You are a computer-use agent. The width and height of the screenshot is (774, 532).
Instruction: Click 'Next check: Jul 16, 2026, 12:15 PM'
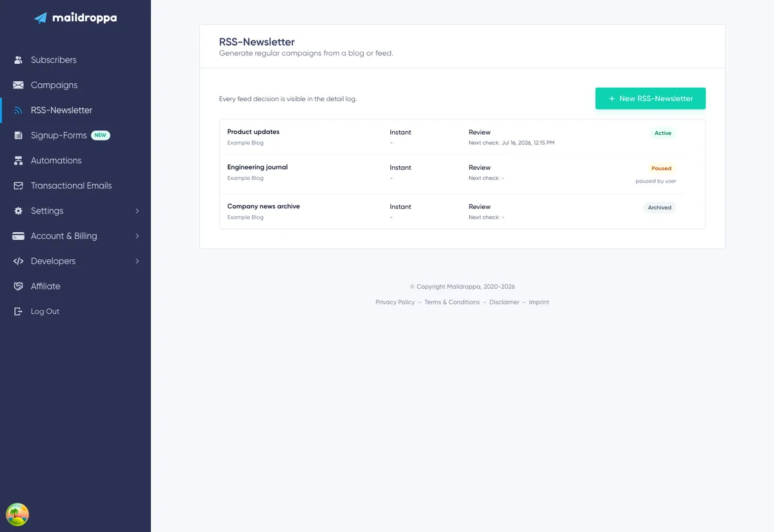tap(511, 143)
